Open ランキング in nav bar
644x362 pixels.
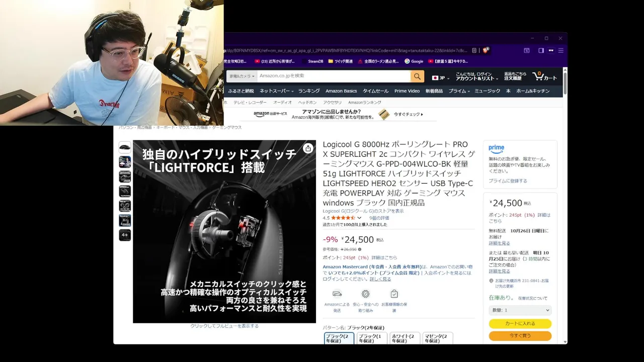(x=309, y=91)
